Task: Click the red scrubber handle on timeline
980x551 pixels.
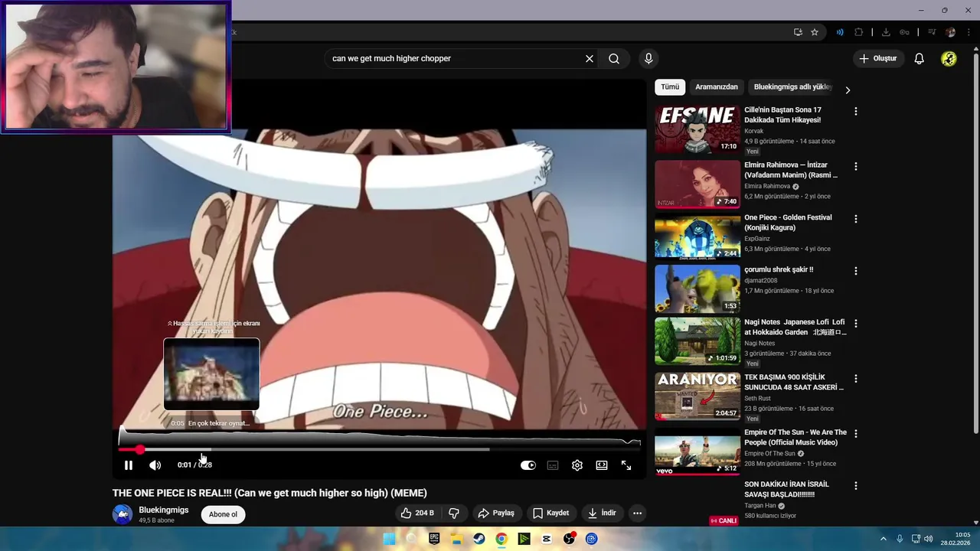Action: pos(139,449)
